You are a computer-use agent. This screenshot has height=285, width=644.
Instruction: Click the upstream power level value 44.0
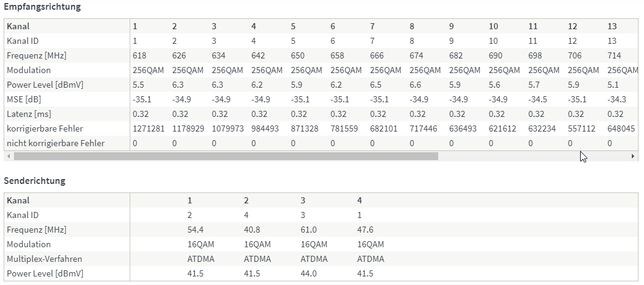(310, 273)
